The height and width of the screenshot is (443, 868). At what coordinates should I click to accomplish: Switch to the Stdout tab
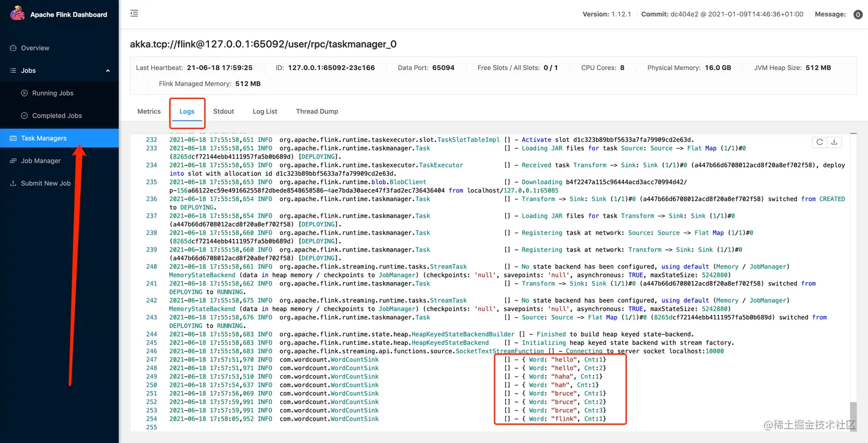pos(223,111)
